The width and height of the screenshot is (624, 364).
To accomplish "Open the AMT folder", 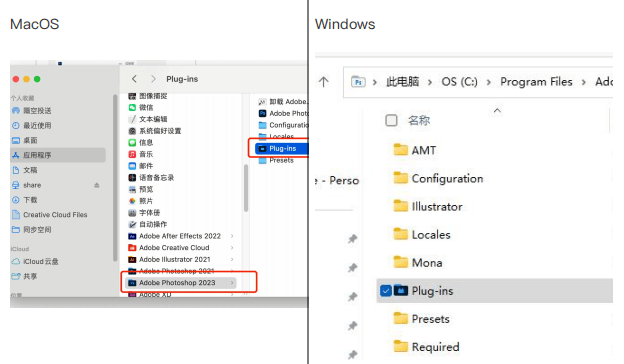I will [415, 150].
